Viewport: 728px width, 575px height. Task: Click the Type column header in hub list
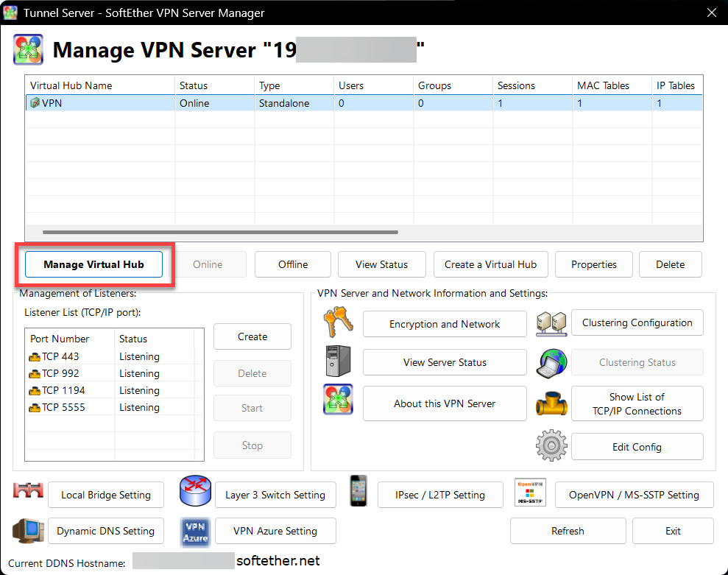pos(294,85)
